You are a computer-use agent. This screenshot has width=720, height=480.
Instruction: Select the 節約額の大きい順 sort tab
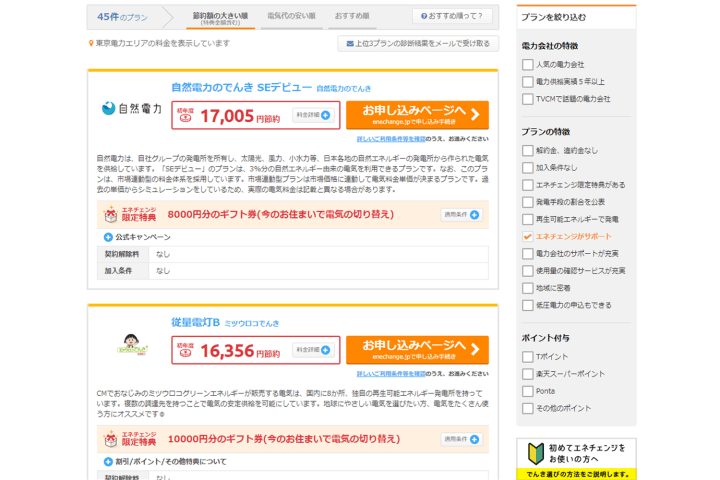tap(220, 18)
